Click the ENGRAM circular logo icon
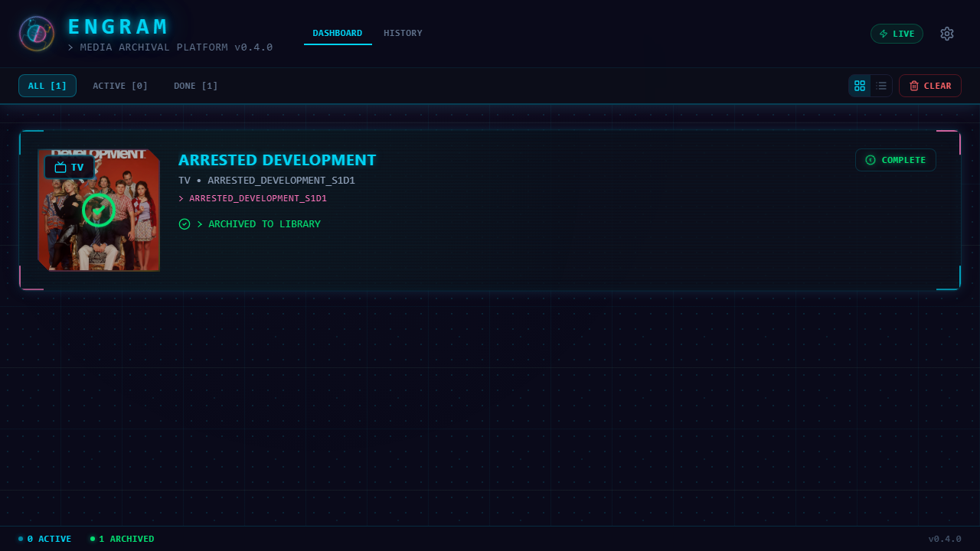 (36, 34)
